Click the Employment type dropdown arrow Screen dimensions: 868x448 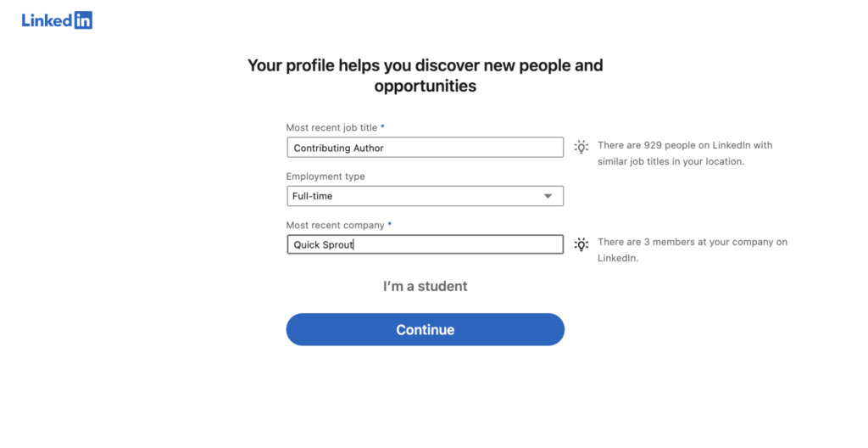pyautogui.click(x=548, y=196)
